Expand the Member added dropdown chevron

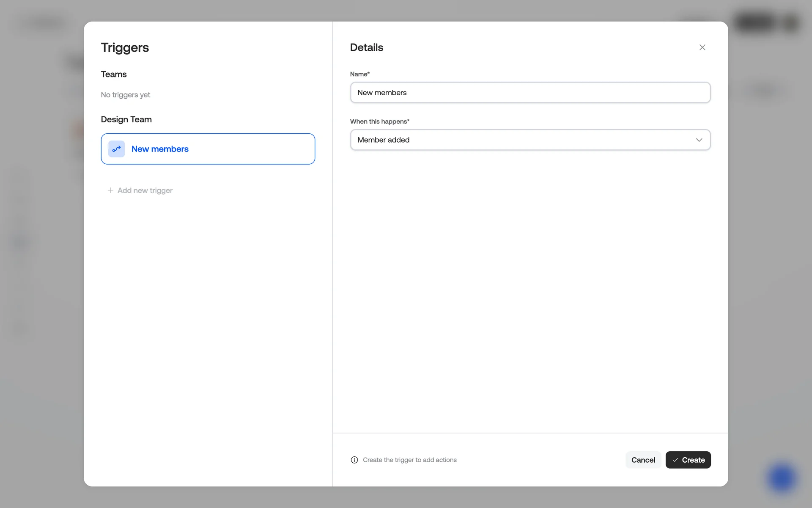[x=699, y=140]
